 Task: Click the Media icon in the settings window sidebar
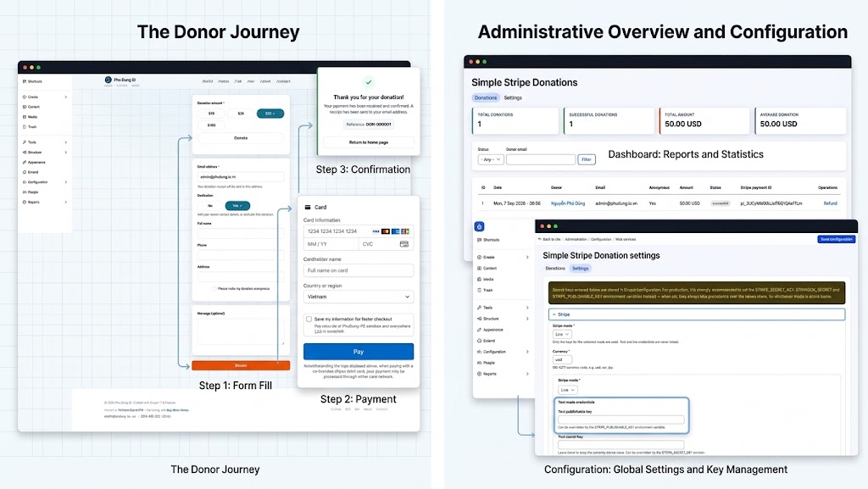coord(480,280)
